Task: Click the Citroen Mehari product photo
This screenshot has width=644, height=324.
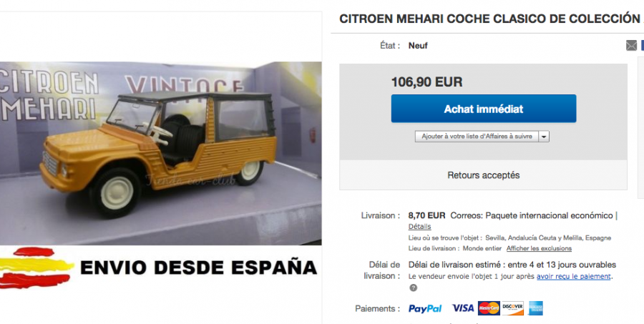Action: 160,153
